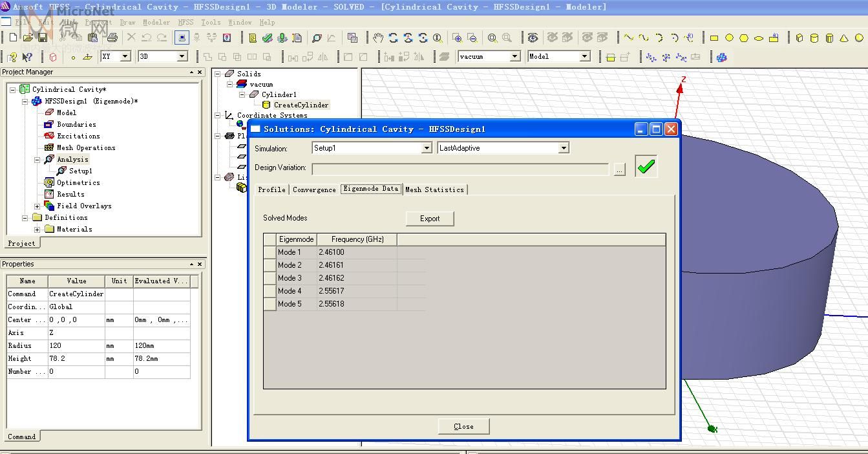This screenshot has width=868, height=454.
Task: Select the Draw Ellipse tool
Action: click(759, 38)
